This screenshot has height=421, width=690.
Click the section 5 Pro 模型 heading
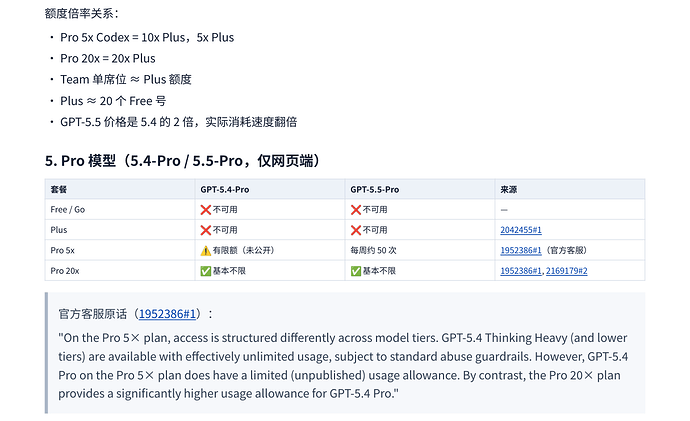coord(184,161)
